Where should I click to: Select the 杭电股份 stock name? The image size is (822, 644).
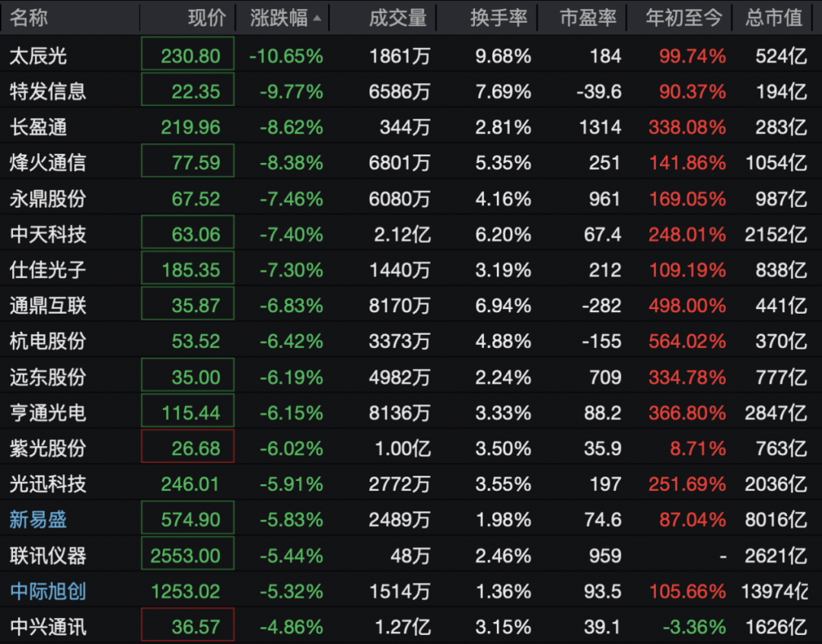[x=48, y=341]
